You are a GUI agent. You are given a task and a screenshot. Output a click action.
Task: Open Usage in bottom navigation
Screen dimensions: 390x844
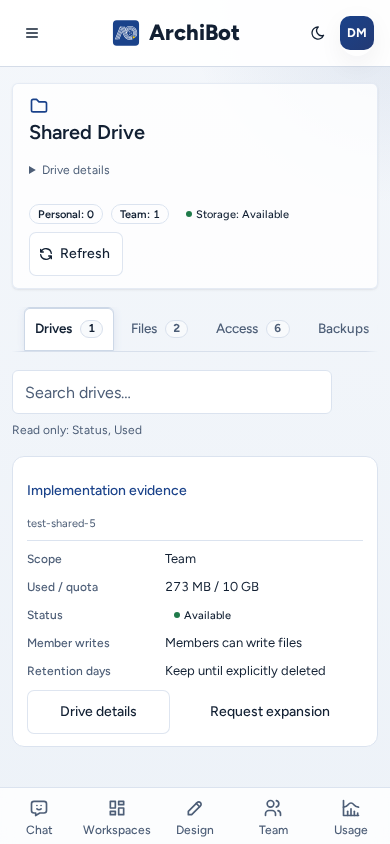[351, 817]
